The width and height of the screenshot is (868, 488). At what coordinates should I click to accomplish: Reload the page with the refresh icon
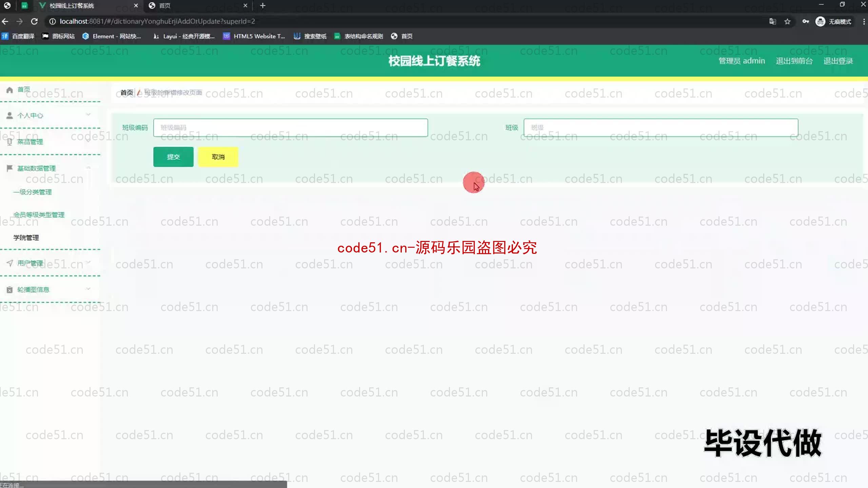pos(34,21)
